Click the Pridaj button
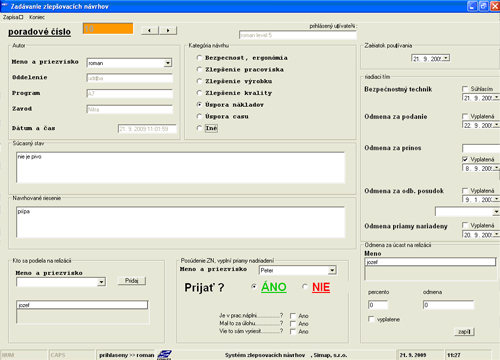Image resolution: width=500 pixels, height=360 pixels. [132, 281]
